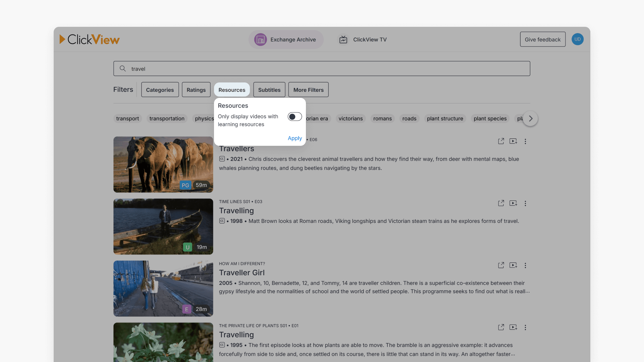644x362 pixels.
Task: Open the ClickView logo home link
Action: click(90, 40)
